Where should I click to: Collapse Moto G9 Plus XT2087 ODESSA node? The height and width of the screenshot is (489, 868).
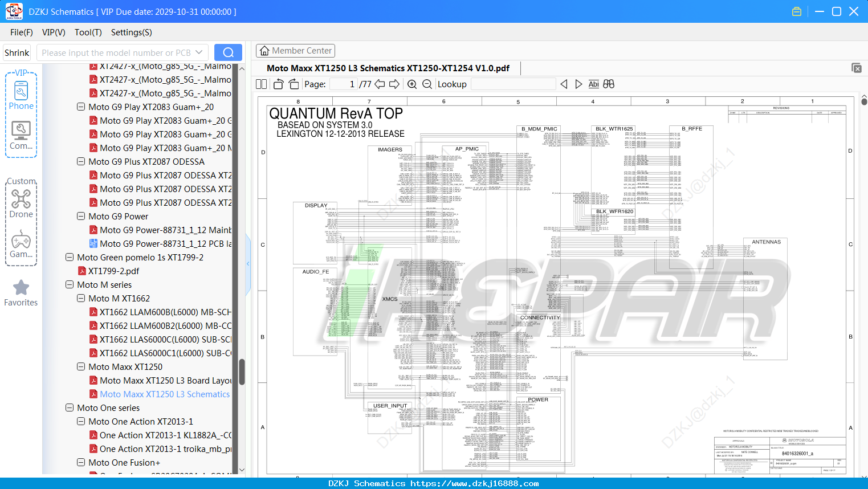pos(81,161)
